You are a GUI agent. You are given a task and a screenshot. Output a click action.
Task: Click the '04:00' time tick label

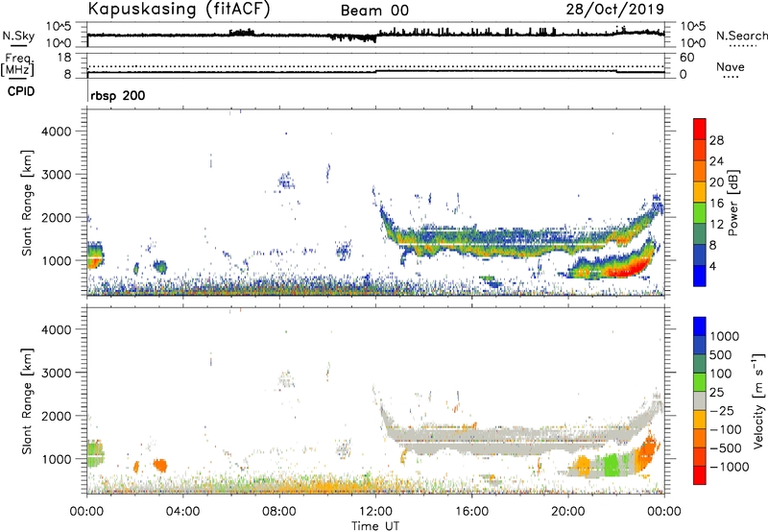pyautogui.click(x=182, y=512)
